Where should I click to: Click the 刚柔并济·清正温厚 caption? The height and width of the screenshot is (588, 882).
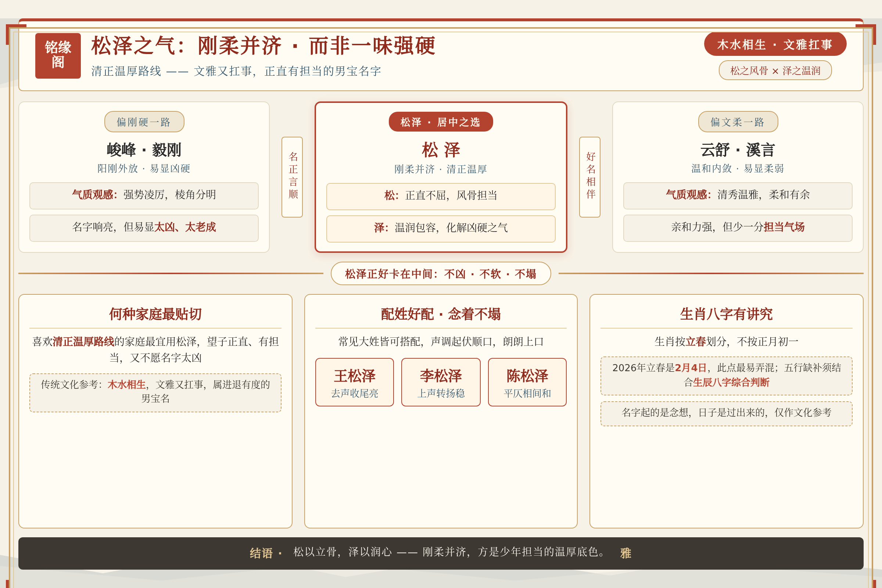441,169
